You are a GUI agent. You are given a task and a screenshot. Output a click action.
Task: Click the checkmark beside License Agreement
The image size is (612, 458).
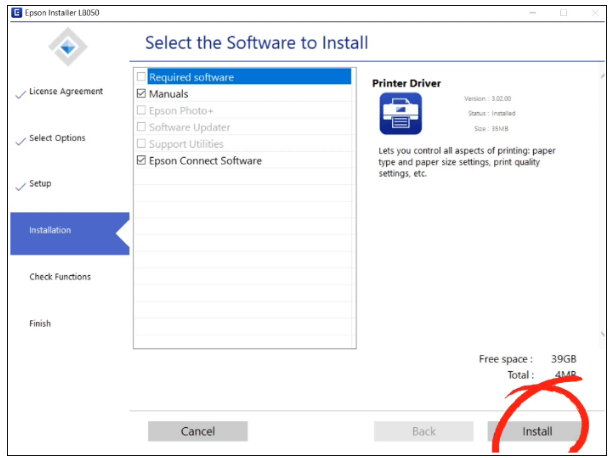[x=20, y=93]
